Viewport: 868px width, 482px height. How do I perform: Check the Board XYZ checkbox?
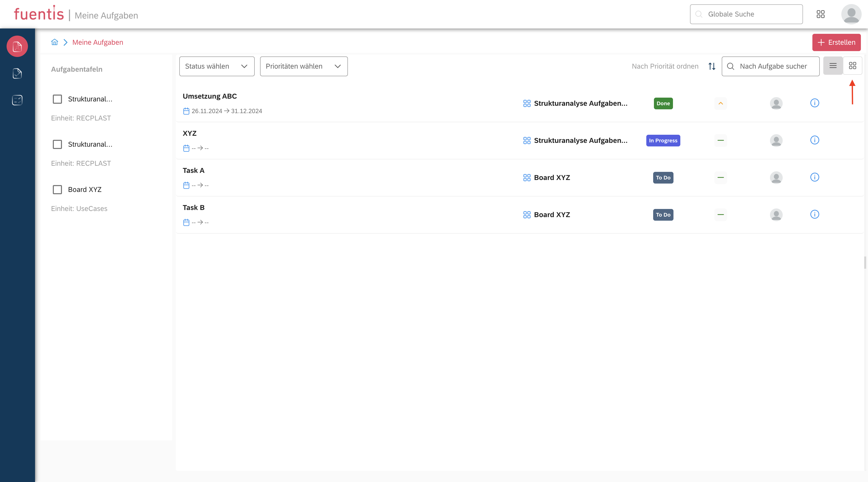(57, 190)
